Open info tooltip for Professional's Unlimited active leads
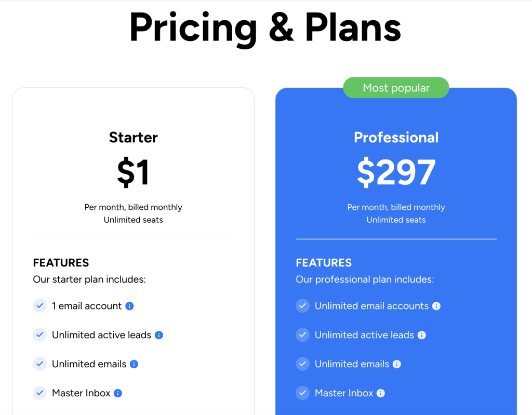 coord(422,335)
